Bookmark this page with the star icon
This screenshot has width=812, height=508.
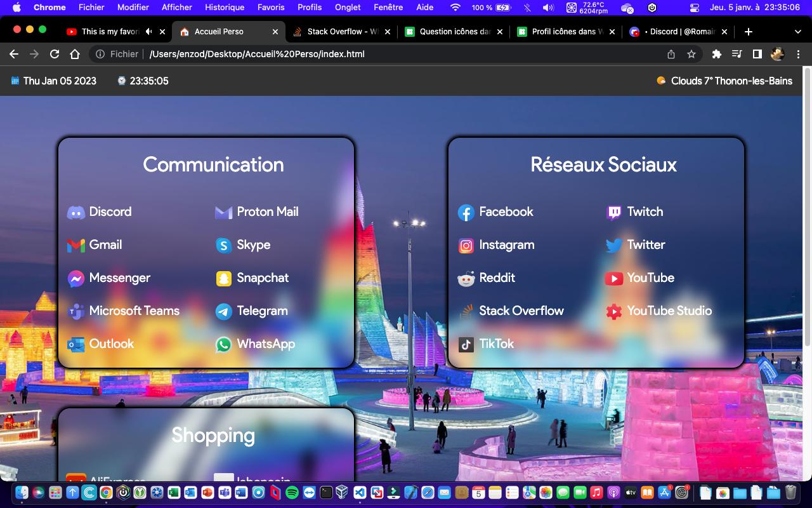click(x=691, y=54)
